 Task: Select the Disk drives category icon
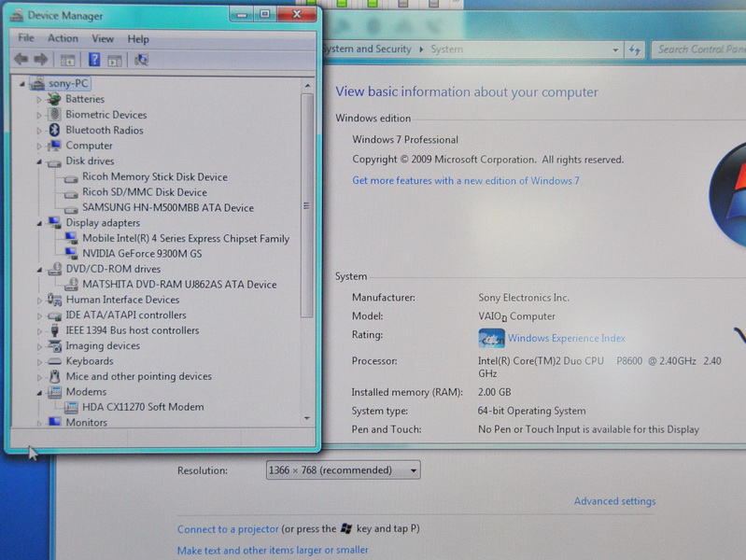point(54,162)
